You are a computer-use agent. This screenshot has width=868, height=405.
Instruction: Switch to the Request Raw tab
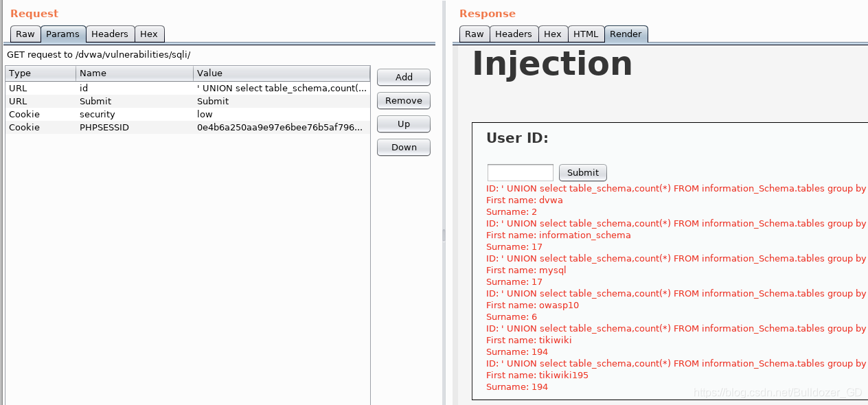25,34
